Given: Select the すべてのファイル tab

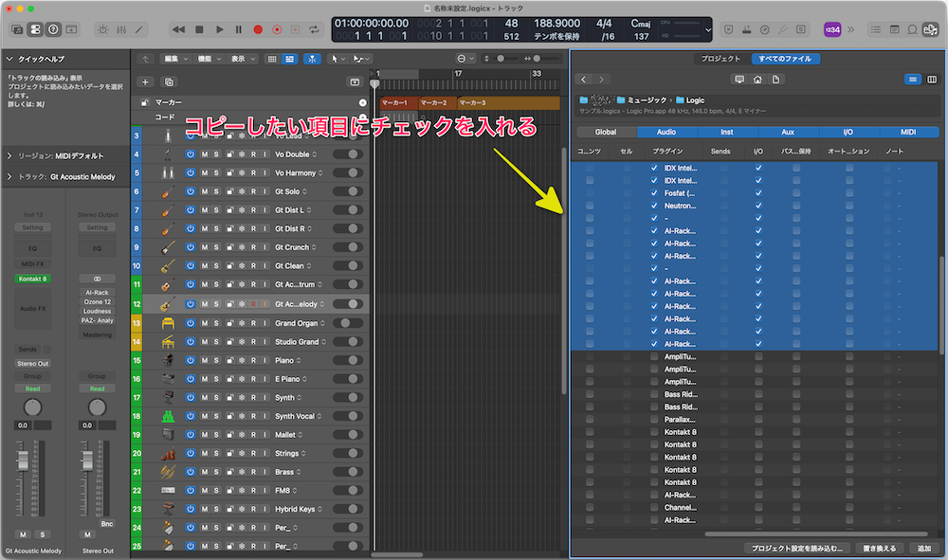Looking at the screenshot, I should [785, 59].
